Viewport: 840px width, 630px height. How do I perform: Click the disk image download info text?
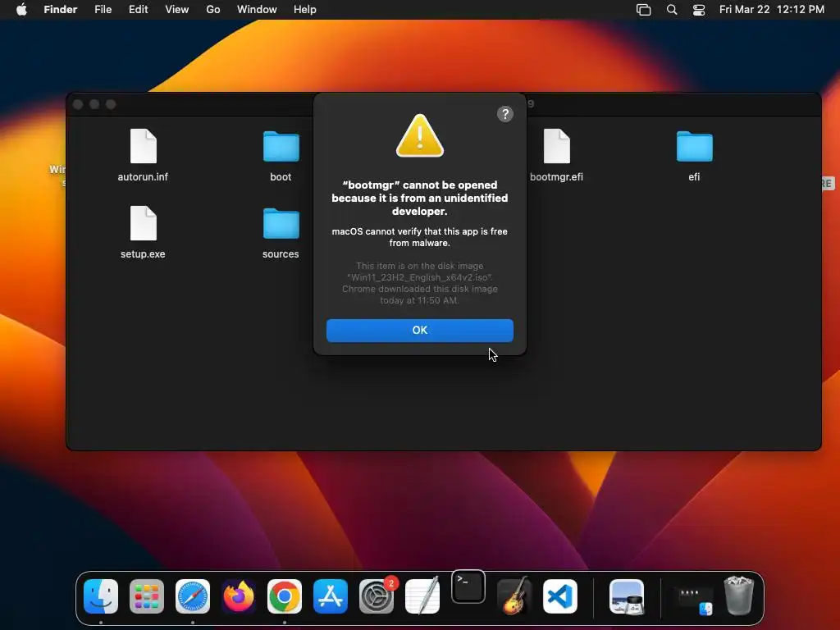click(419, 283)
